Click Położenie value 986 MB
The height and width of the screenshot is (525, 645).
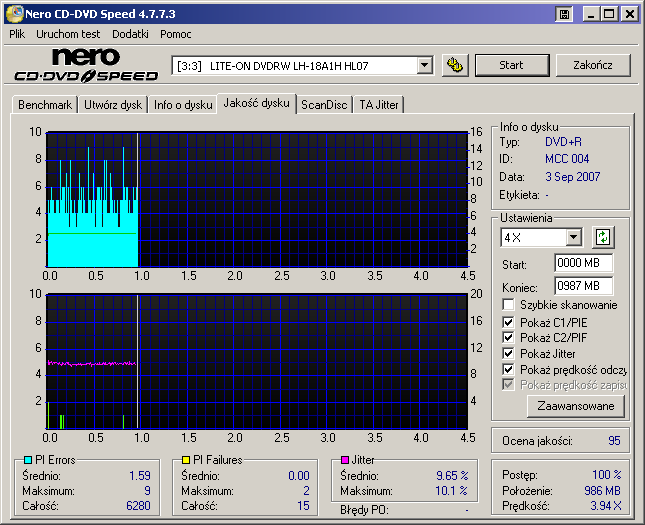602,491
